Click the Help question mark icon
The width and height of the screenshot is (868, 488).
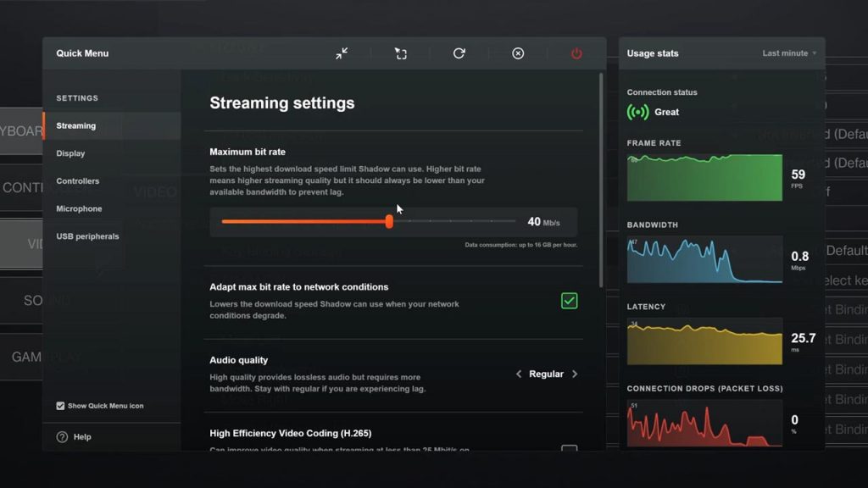[62, 437]
